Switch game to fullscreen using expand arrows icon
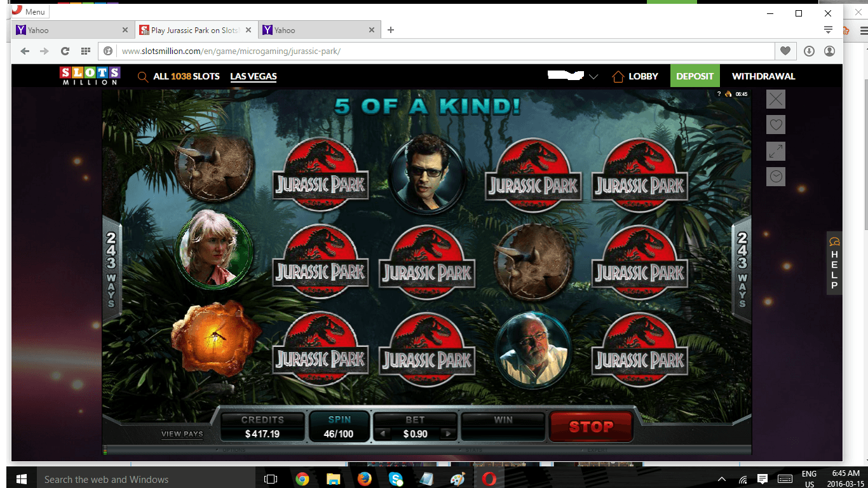This screenshot has height=488, width=868. click(776, 151)
